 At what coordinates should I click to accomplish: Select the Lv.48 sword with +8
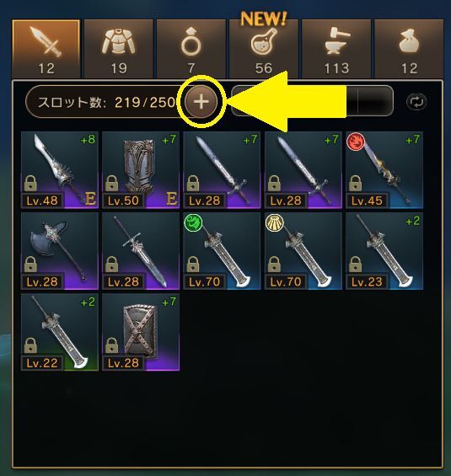pyautogui.click(x=60, y=170)
